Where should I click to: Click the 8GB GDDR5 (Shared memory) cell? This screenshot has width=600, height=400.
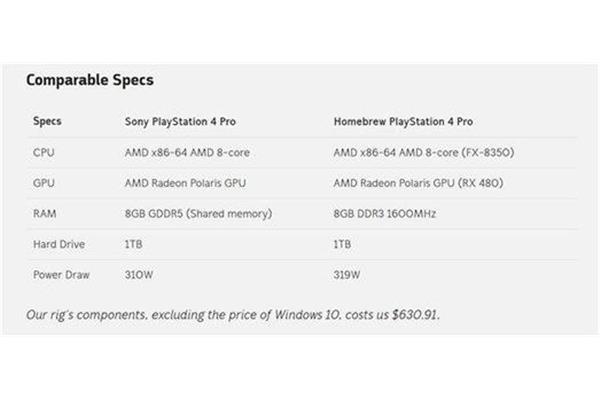[x=198, y=214]
